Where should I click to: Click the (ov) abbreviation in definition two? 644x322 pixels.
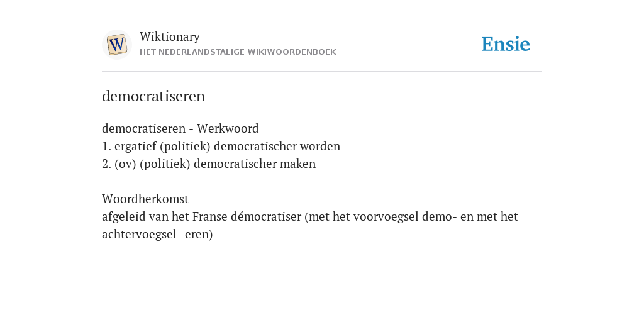pos(125,164)
